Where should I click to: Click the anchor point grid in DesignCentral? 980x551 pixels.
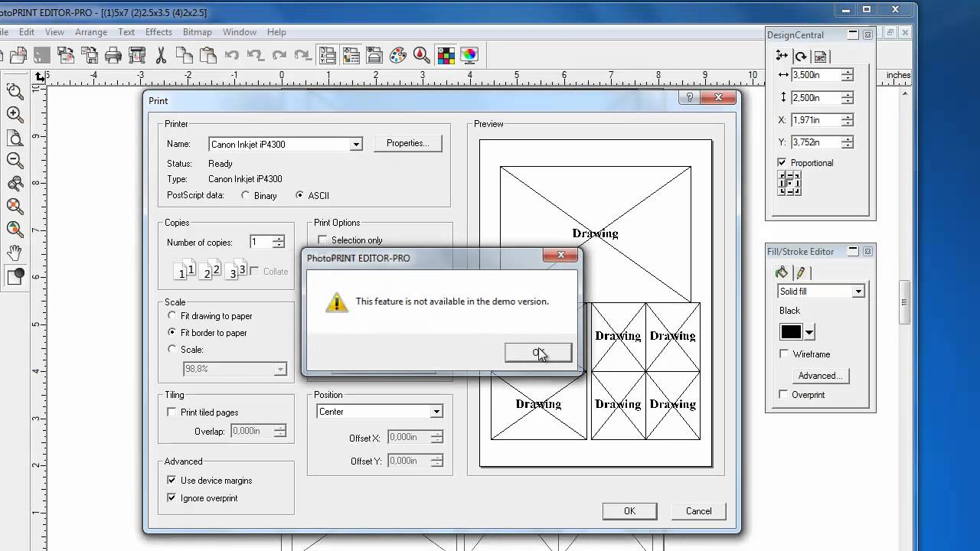point(789,184)
